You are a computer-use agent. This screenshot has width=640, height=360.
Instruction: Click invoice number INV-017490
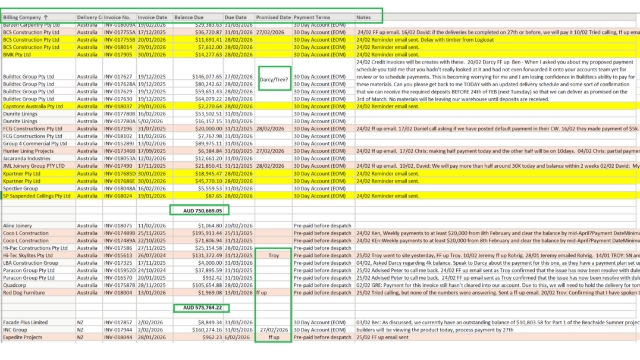[x=119, y=166]
